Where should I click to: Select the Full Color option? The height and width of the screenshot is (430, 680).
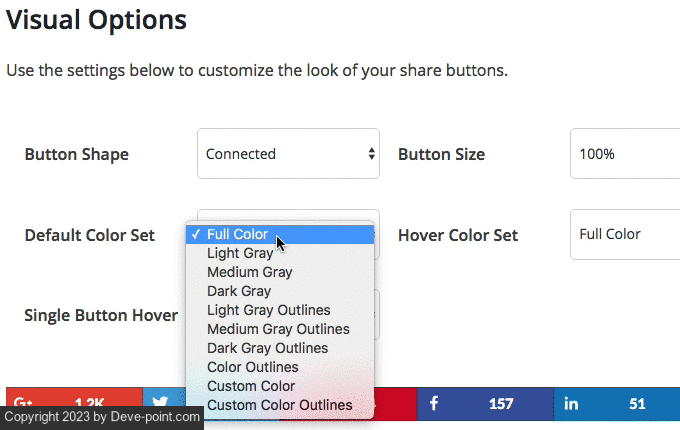pos(237,235)
